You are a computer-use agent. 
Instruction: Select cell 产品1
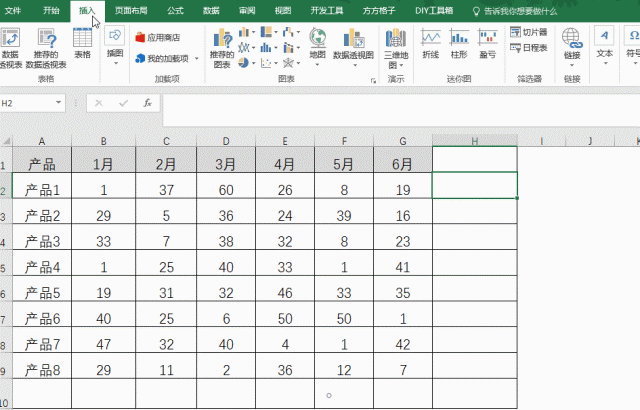tap(42, 186)
